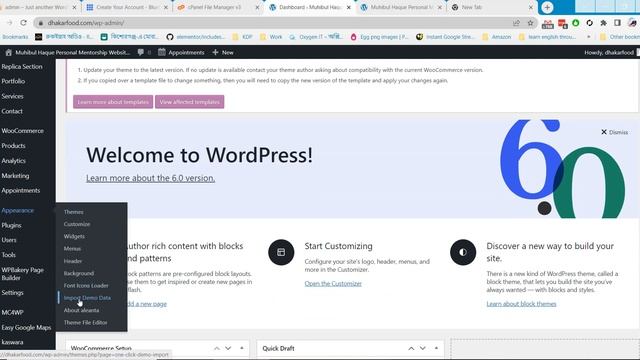Image resolution: width=640 pixels, height=360 pixels.
Task: Move the Quick Draft widget down
Action: point(422,348)
